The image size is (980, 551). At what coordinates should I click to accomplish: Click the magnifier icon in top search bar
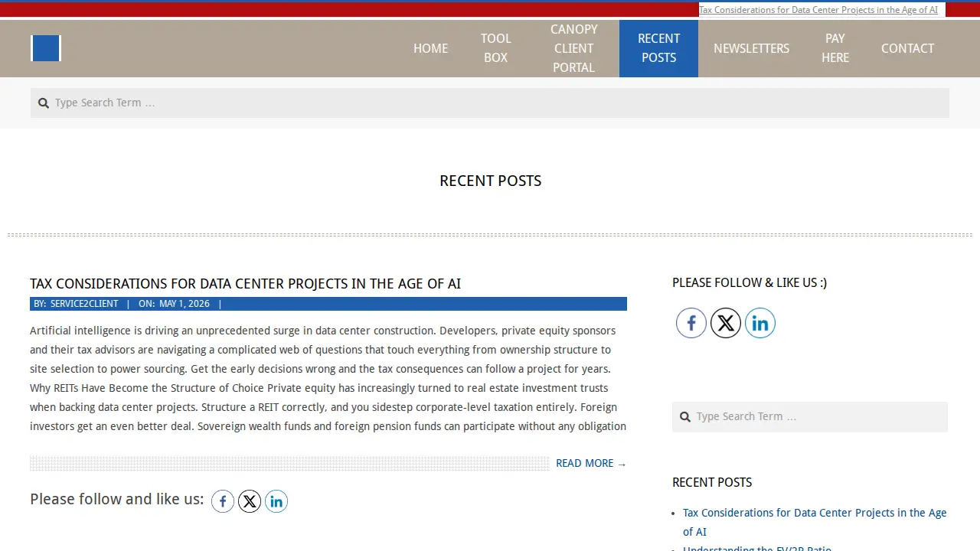tap(44, 103)
